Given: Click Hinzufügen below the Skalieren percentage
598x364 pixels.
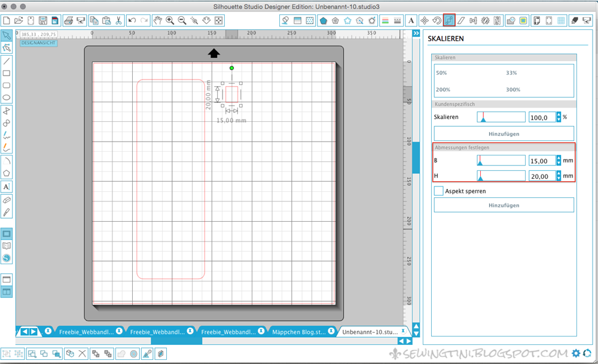Looking at the screenshot, I should [504, 134].
